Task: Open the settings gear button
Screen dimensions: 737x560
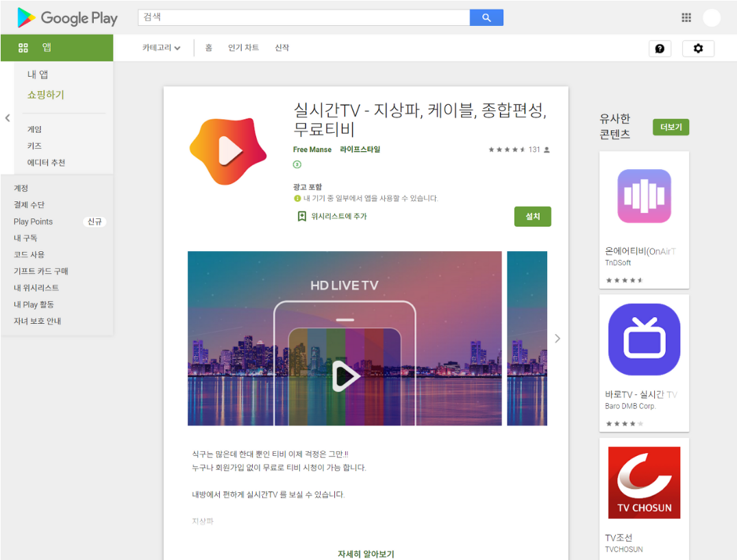Action: 698,49
